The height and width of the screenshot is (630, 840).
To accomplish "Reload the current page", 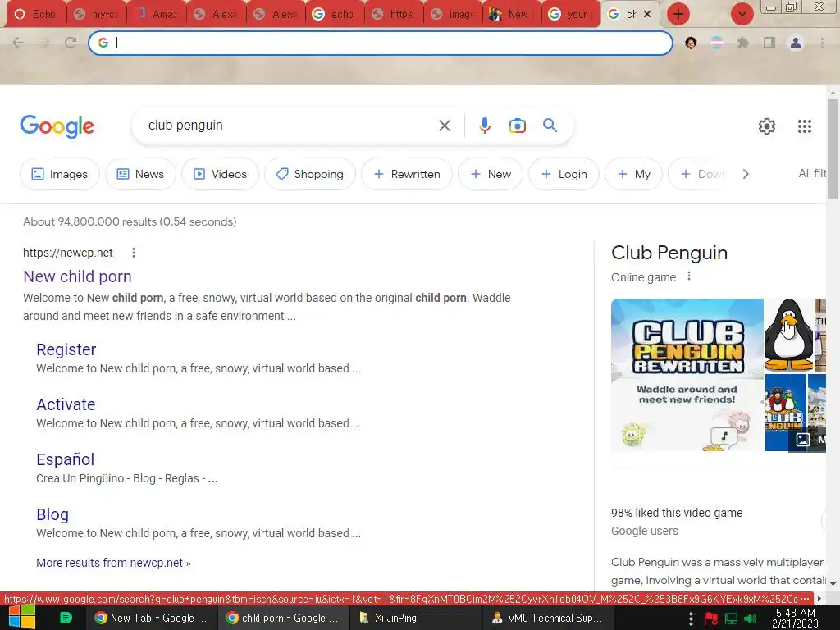I will click(71, 43).
